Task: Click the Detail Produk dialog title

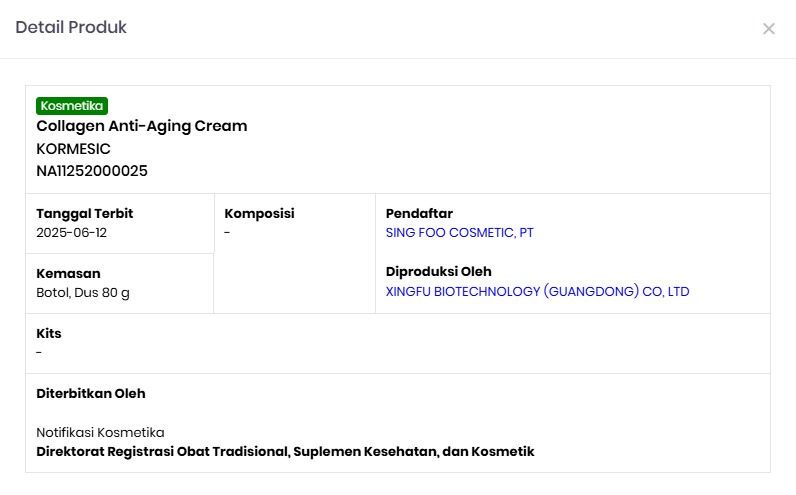Action: (71, 28)
